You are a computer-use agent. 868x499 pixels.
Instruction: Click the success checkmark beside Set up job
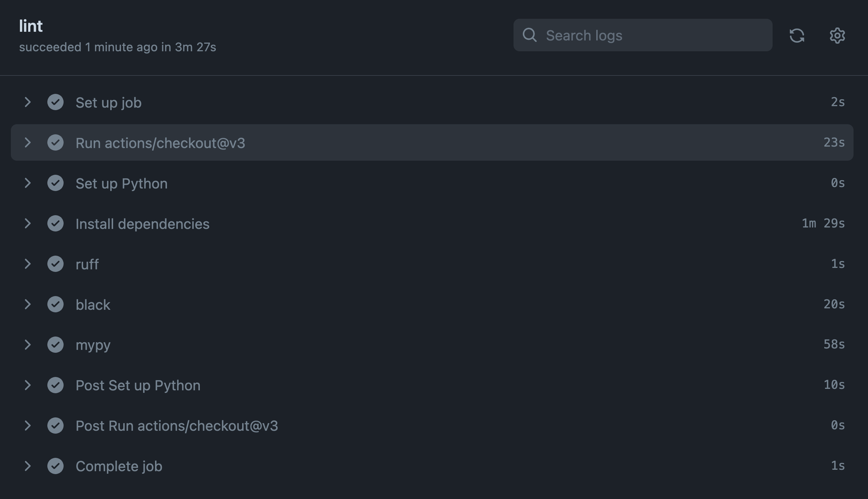tap(56, 102)
